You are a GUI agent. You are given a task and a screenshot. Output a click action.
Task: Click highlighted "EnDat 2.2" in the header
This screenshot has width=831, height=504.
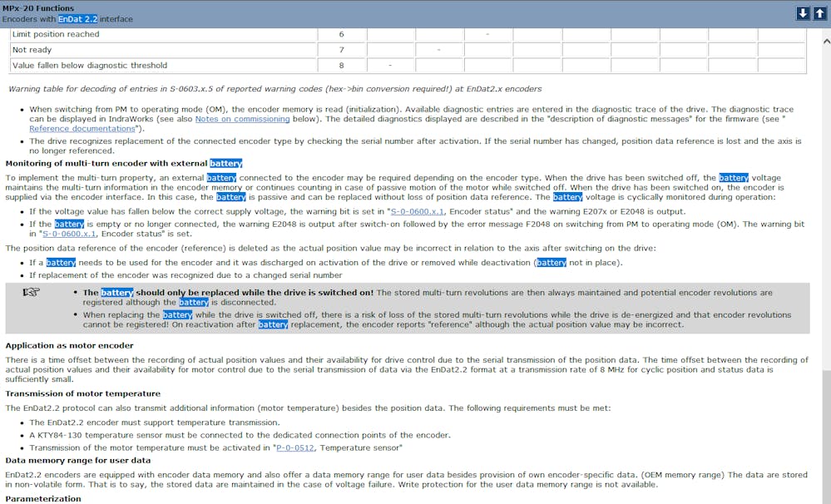pyautogui.click(x=77, y=19)
